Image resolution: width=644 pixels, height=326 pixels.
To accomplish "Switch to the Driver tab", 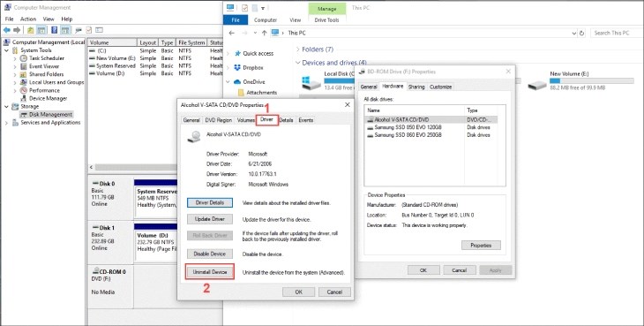I will pyautogui.click(x=267, y=119).
